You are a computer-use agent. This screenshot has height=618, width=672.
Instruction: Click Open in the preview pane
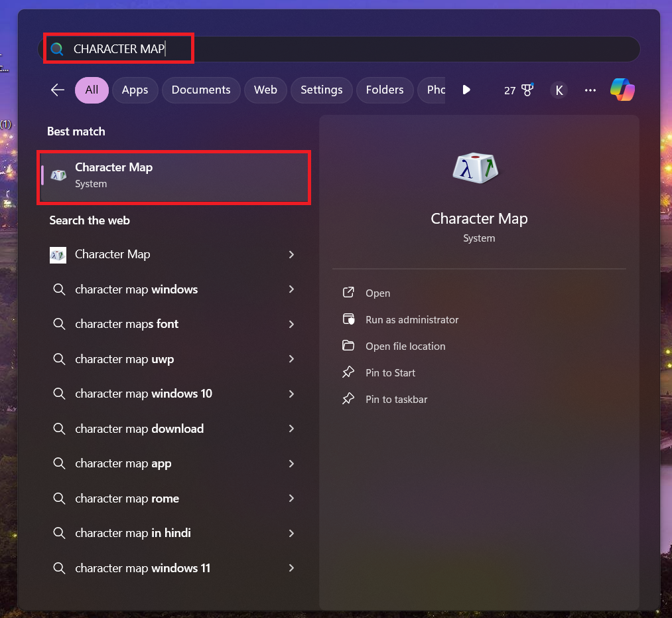pos(377,293)
